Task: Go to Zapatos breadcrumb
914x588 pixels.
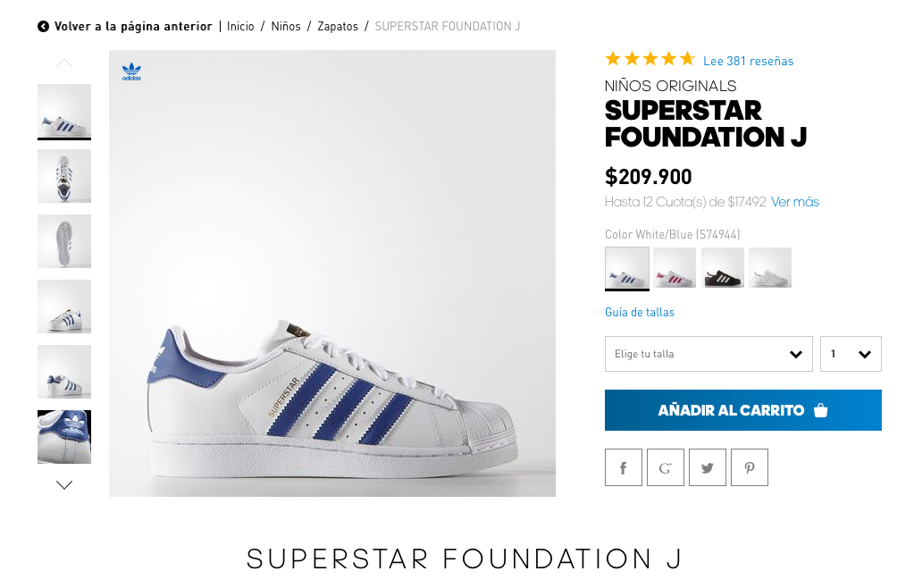Action: click(x=338, y=27)
